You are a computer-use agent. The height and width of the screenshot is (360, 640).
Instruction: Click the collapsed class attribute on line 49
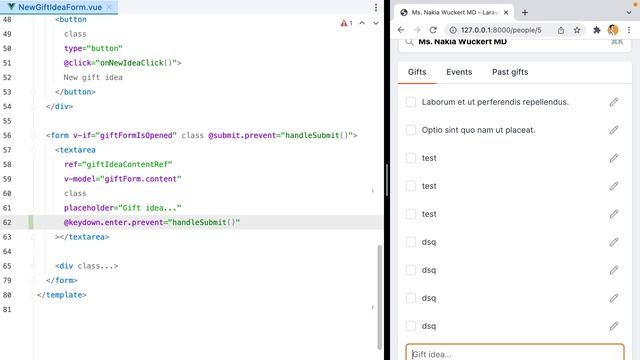[75, 34]
